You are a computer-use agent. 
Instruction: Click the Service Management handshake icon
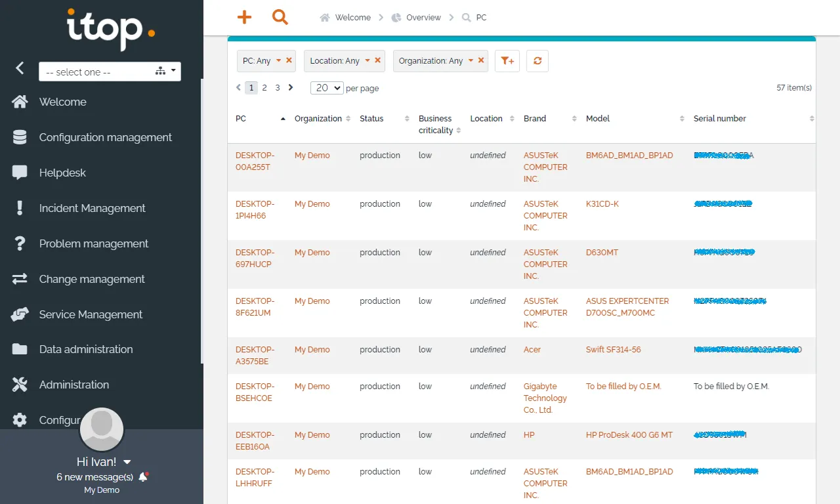click(x=20, y=314)
